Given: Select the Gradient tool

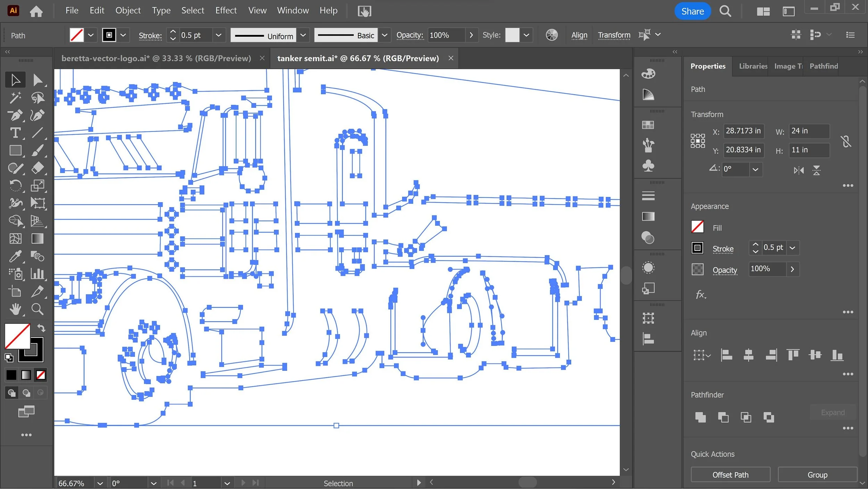Looking at the screenshot, I should click(37, 239).
